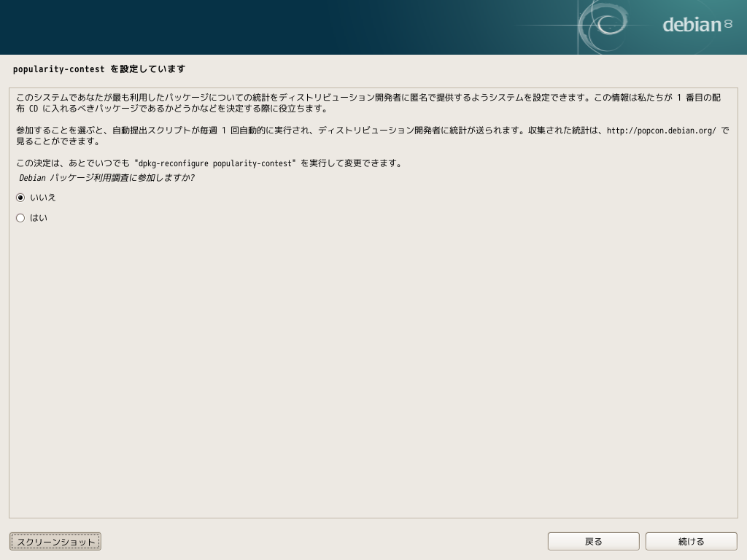Click the dpkg-reconfigure popularity-contest command text

point(215,163)
